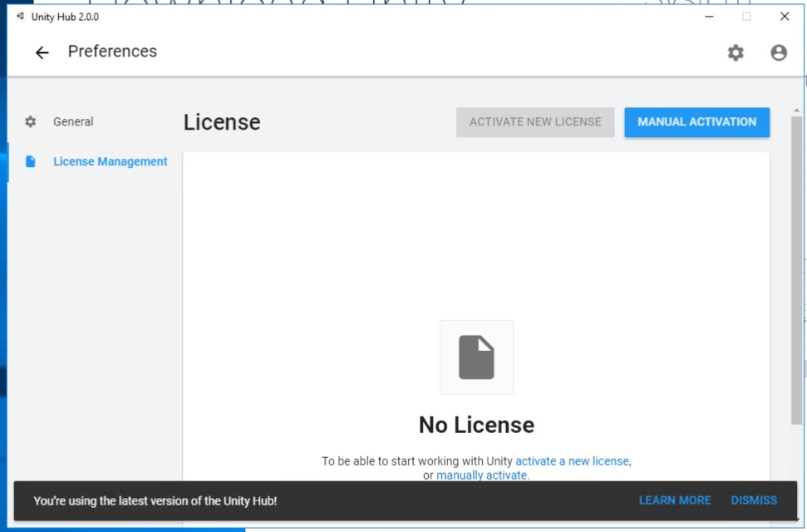Screen dimensions: 807x532
Task: Click the Manual Activation button
Action: click(x=696, y=122)
